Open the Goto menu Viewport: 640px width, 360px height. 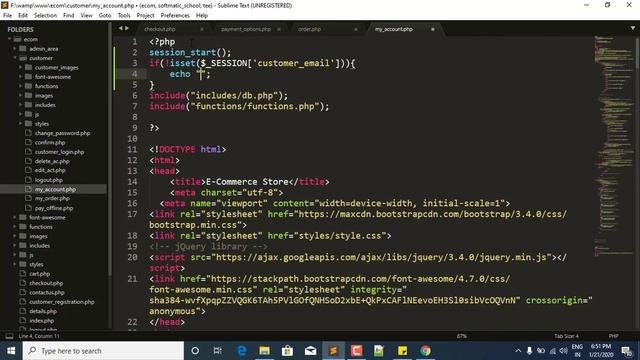[x=105, y=16]
